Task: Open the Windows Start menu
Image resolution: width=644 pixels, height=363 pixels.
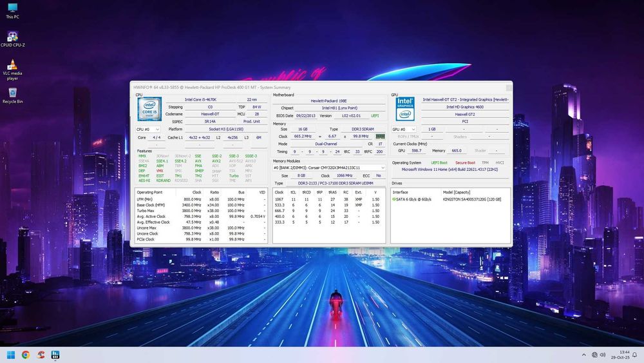Action: pos(11,355)
